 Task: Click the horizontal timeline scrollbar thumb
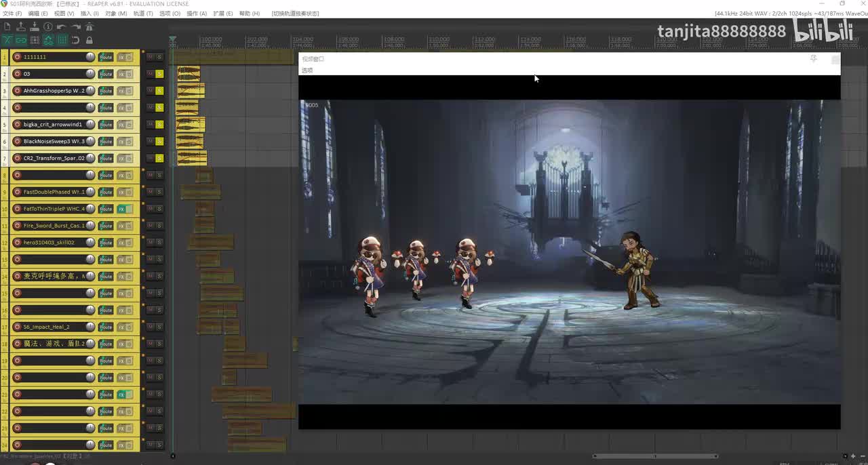(655, 456)
